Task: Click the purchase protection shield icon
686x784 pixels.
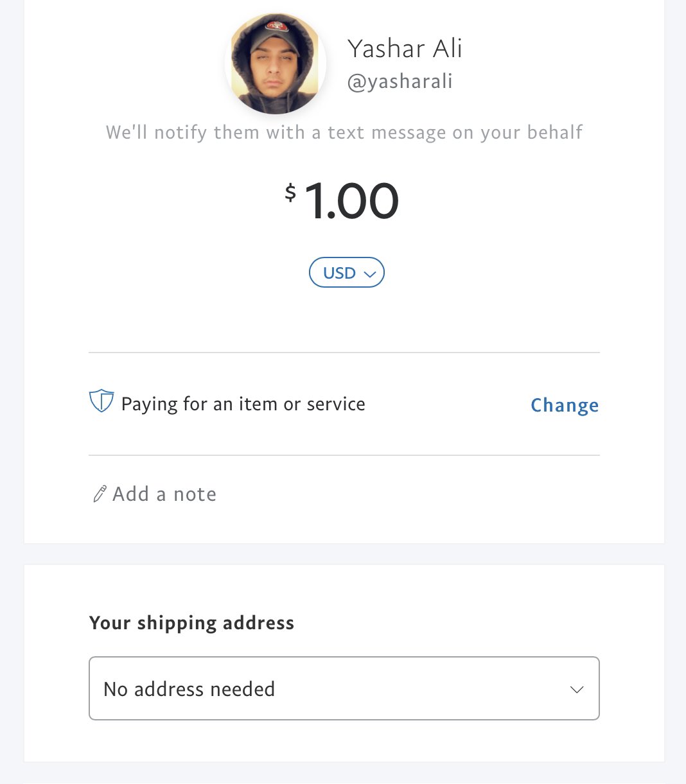Action: [x=101, y=401]
